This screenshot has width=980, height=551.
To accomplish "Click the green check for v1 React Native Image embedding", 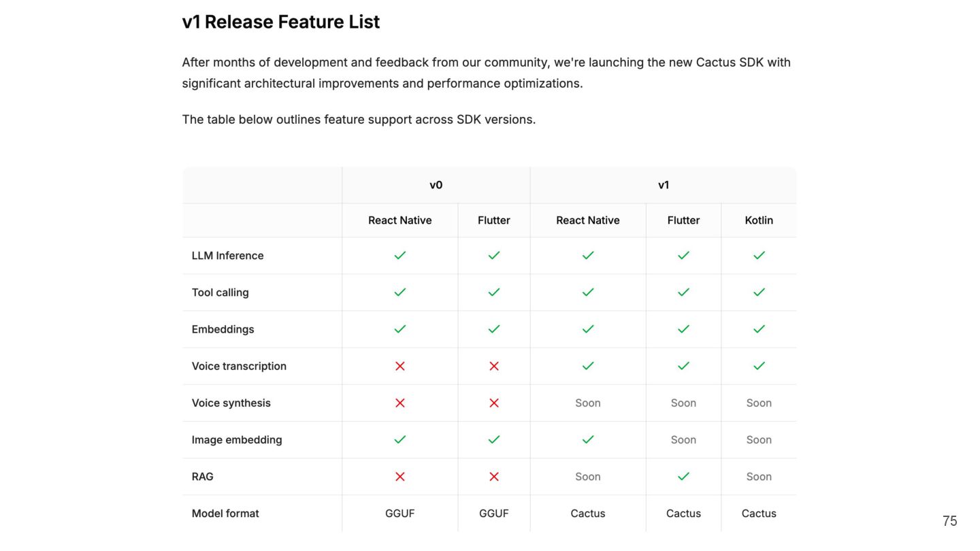I will 588,439.
